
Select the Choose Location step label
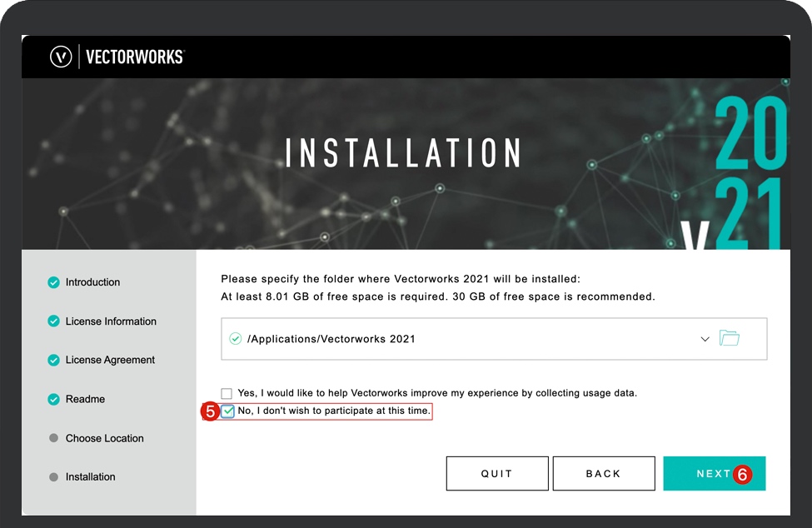click(x=105, y=438)
